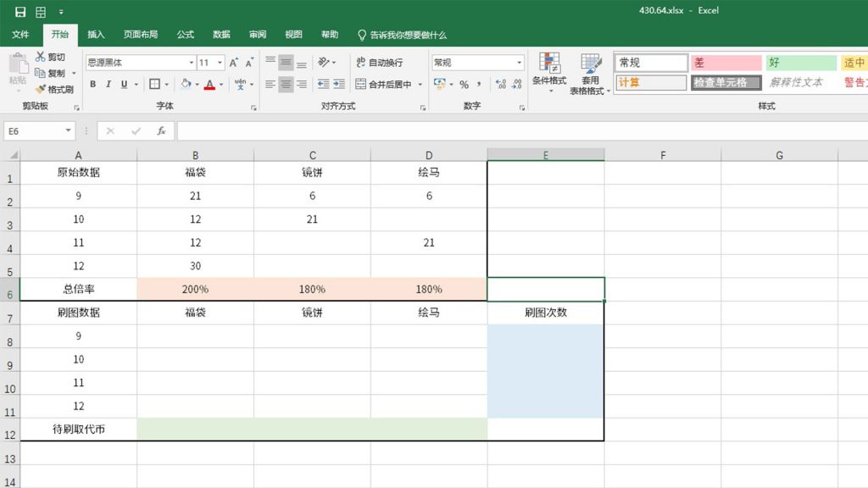Click the Insert Function fx icon
Image resolution: width=868 pixels, height=488 pixels.
coord(161,131)
